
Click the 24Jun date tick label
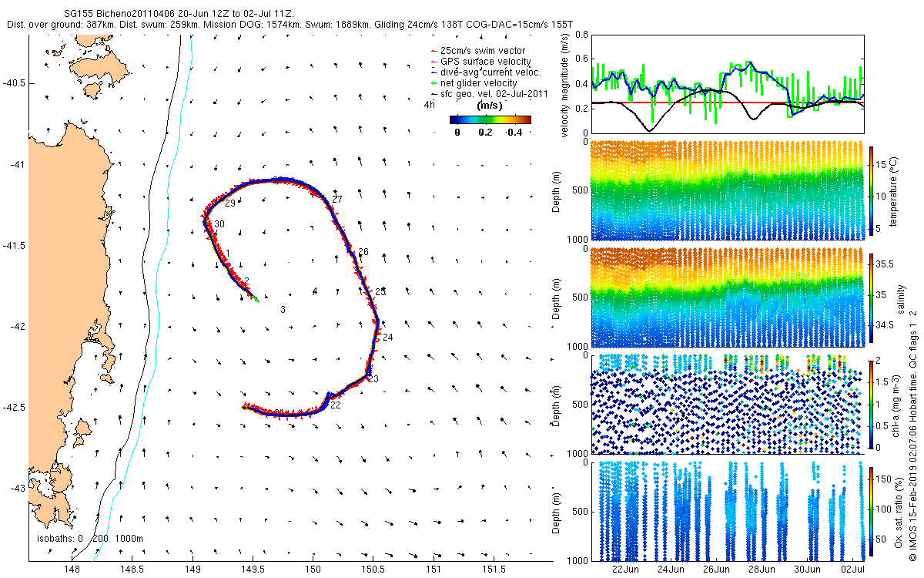pyautogui.click(x=671, y=570)
